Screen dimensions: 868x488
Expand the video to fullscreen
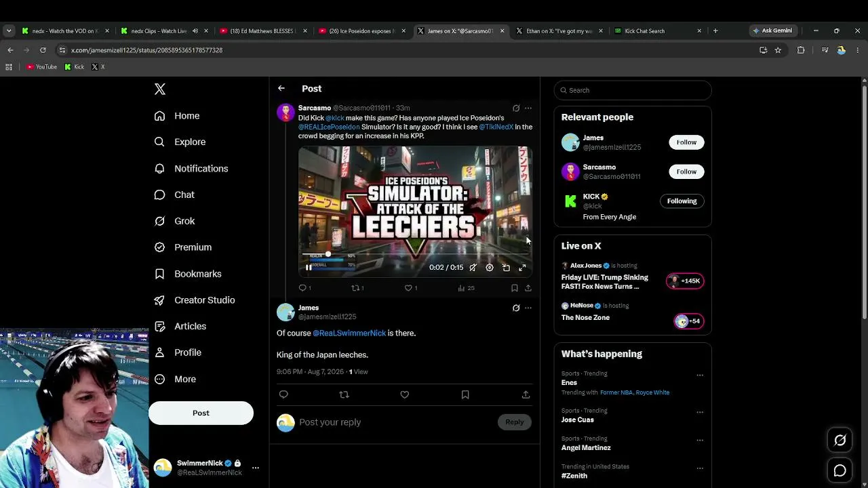coord(522,268)
